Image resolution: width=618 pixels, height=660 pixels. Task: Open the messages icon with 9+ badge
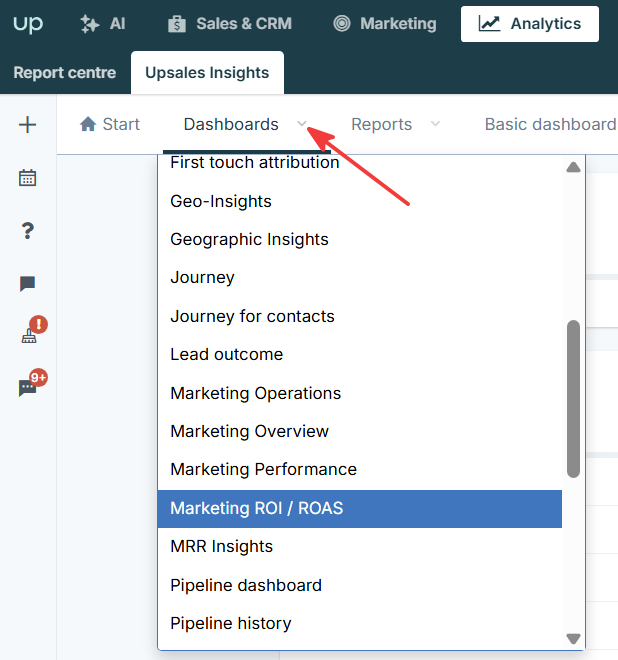tap(27, 388)
